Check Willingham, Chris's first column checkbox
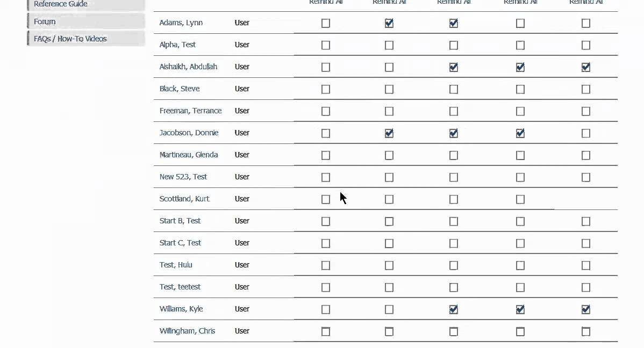Screen dimensions: 644x348 (326, 331)
